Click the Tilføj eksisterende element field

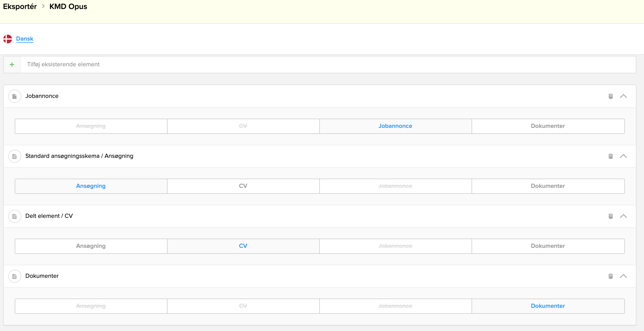327,65
